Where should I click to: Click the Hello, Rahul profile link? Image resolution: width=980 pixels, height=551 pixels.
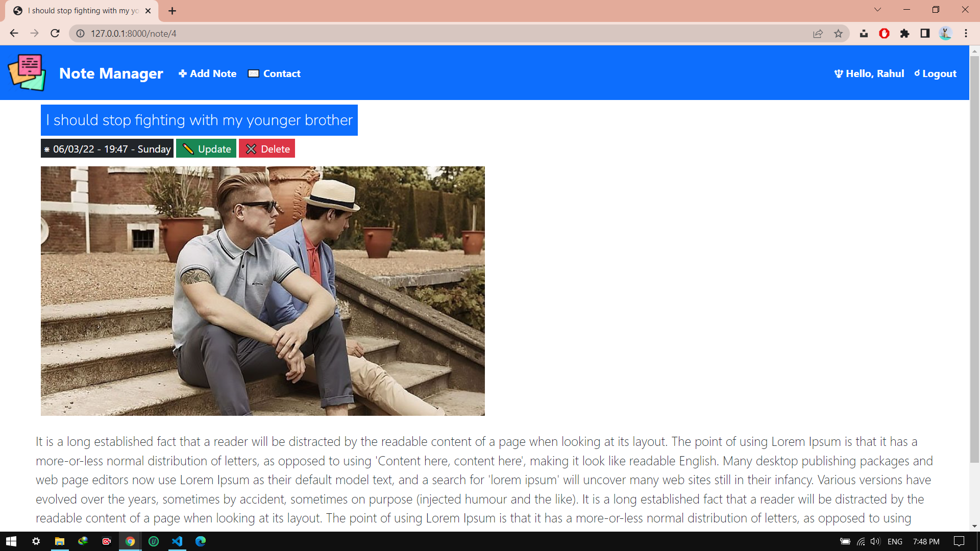click(x=869, y=73)
